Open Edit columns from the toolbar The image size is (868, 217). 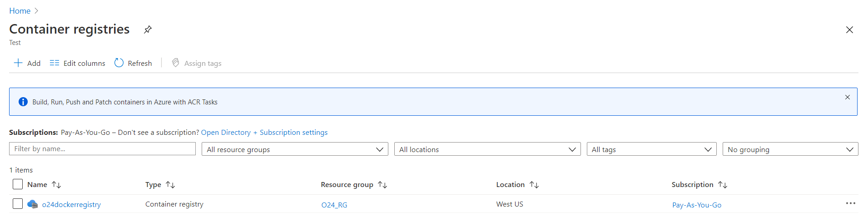(x=78, y=63)
